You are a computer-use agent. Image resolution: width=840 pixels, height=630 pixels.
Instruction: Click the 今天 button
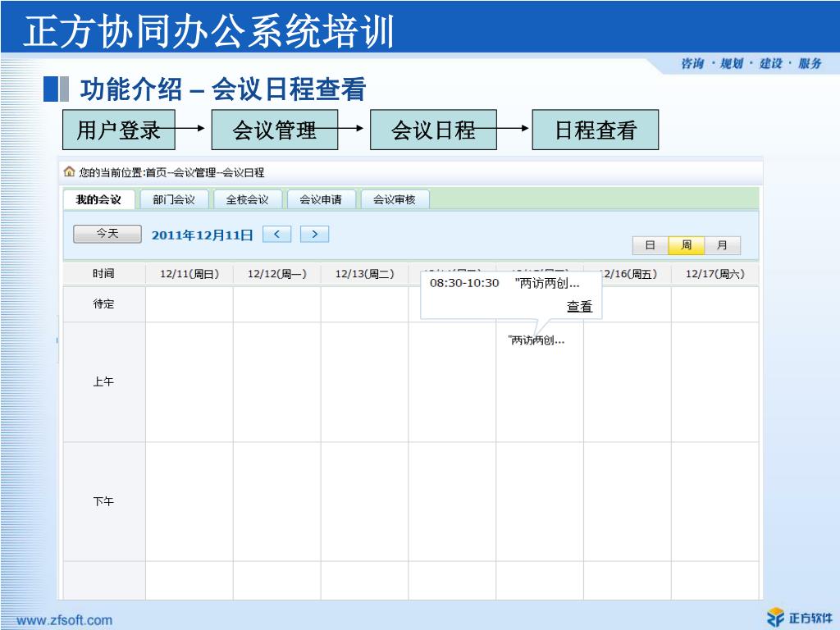(x=107, y=234)
